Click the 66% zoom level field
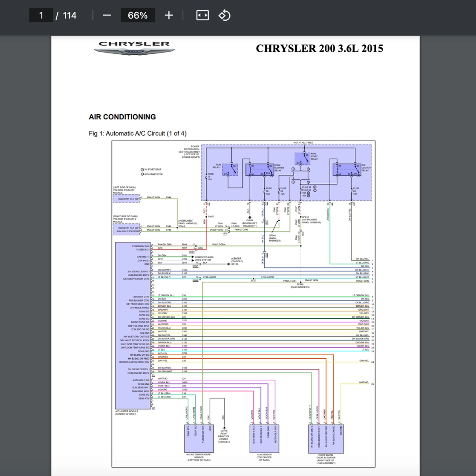 [138, 15]
